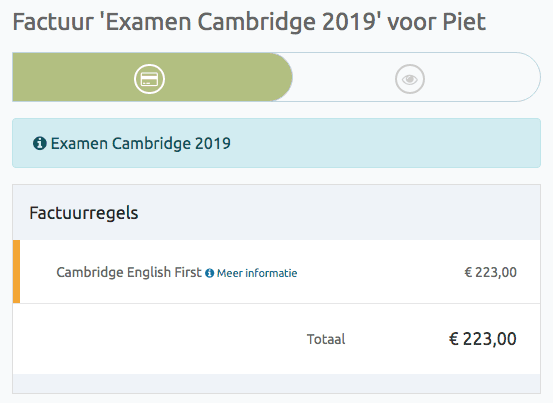The height and width of the screenshot is (403, 553).
Task: Click the rounded right end of progress bar
Action: click(x=522, y=77)
